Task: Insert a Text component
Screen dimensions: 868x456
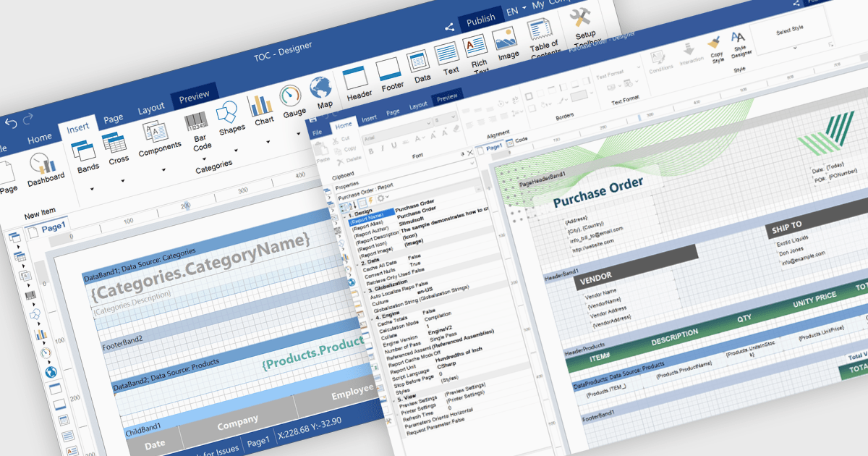Action: coord(448,54)
